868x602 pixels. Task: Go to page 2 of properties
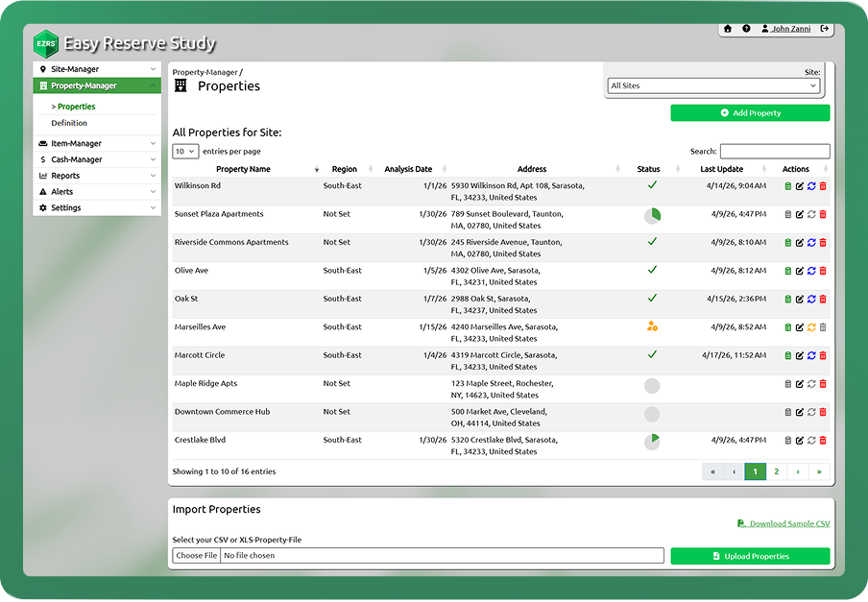pos(777,471)
